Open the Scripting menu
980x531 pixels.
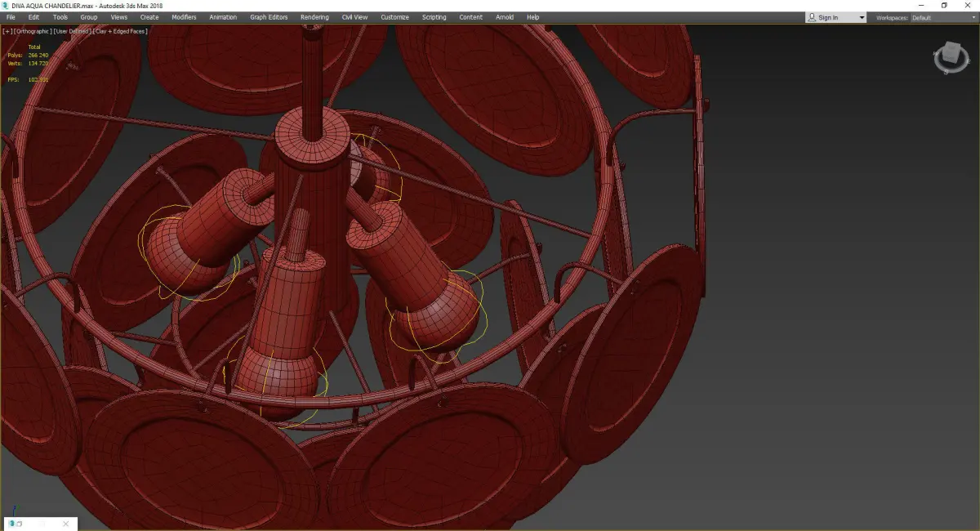[x=434, y=17]
